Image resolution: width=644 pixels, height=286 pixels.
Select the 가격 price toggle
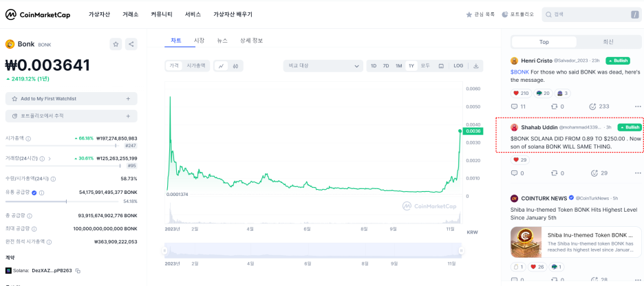click(174, 65)
